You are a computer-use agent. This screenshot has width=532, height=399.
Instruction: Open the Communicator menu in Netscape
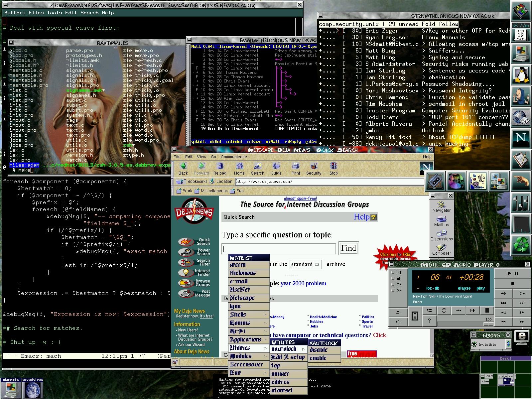click(234, 157)
